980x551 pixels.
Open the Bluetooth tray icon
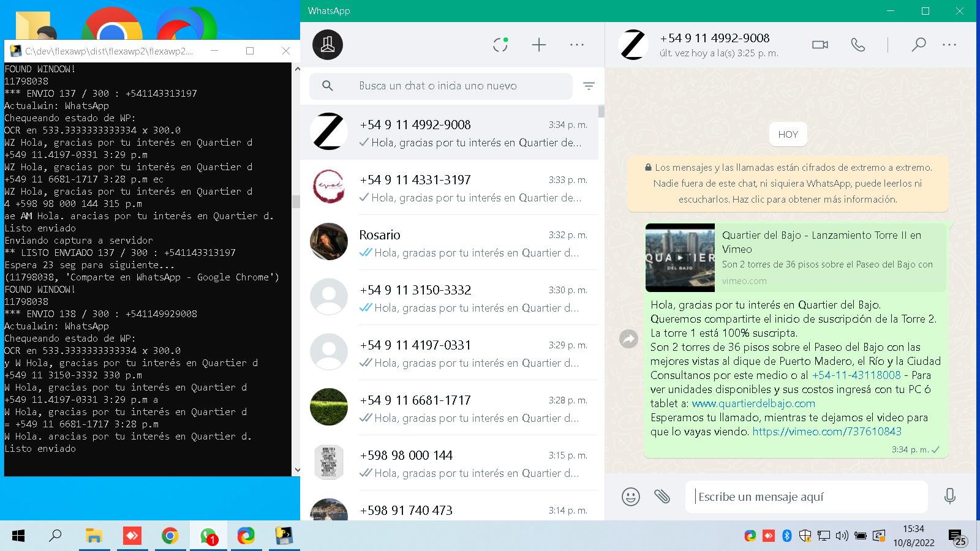tap(787, 536)
